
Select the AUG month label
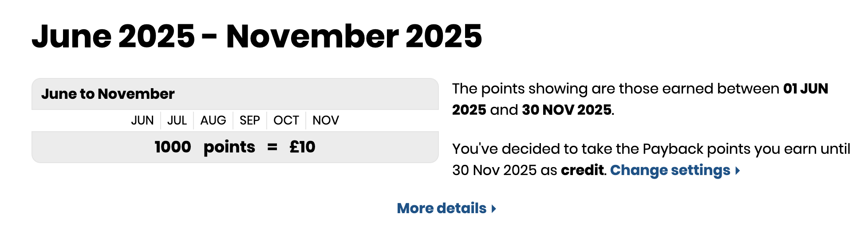pos(213,121)
